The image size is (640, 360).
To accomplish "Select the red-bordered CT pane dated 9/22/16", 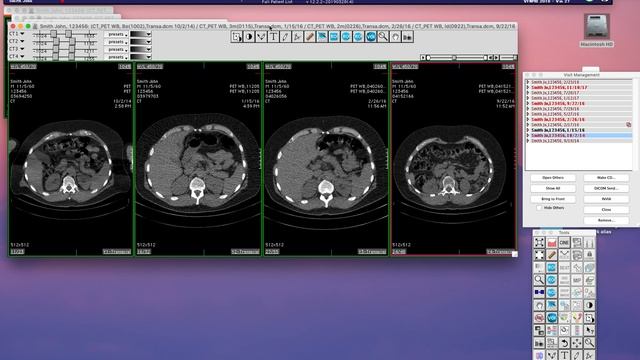I will point(453,159).
